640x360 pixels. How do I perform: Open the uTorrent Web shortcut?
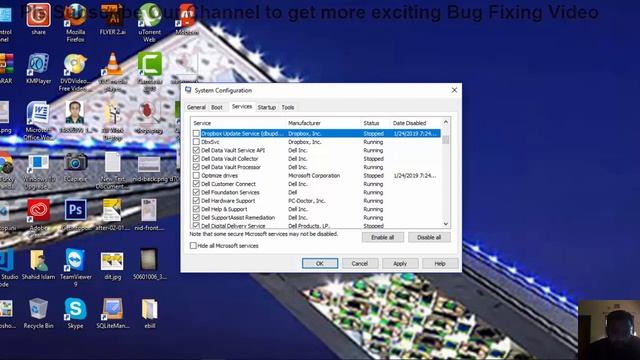coord(149,23)
